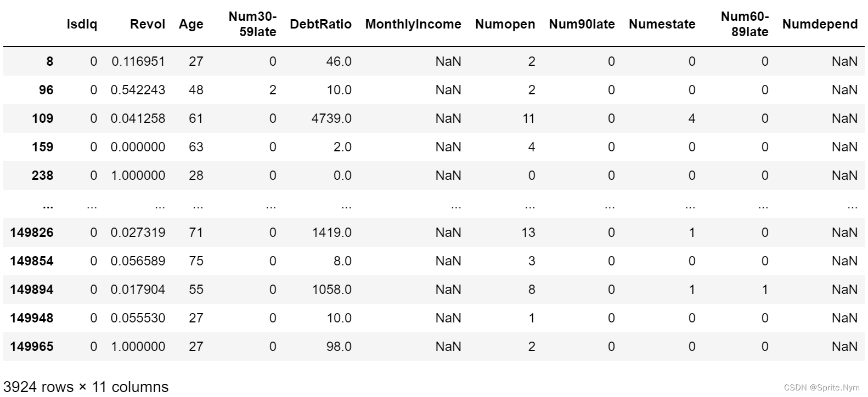This screenshot has width=868, height=397.
Task: Click DebtRatio value 1419.0
Action: [332, 232]
